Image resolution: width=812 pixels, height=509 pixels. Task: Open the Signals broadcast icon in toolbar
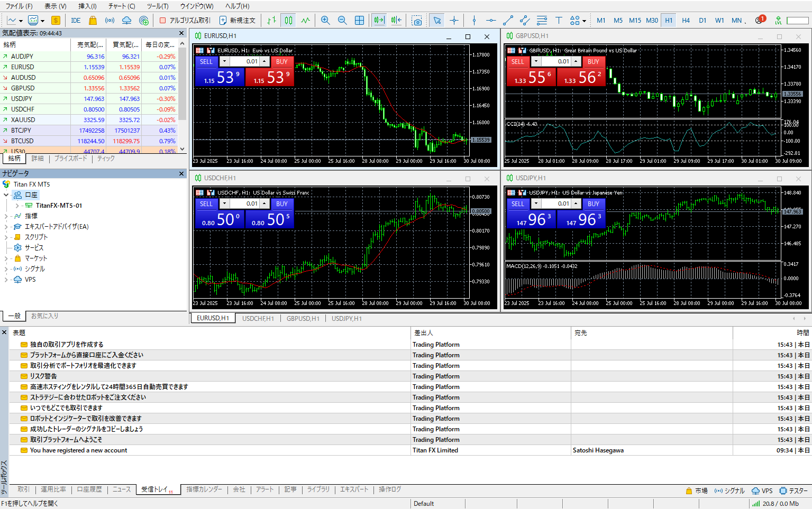(110, 21)
